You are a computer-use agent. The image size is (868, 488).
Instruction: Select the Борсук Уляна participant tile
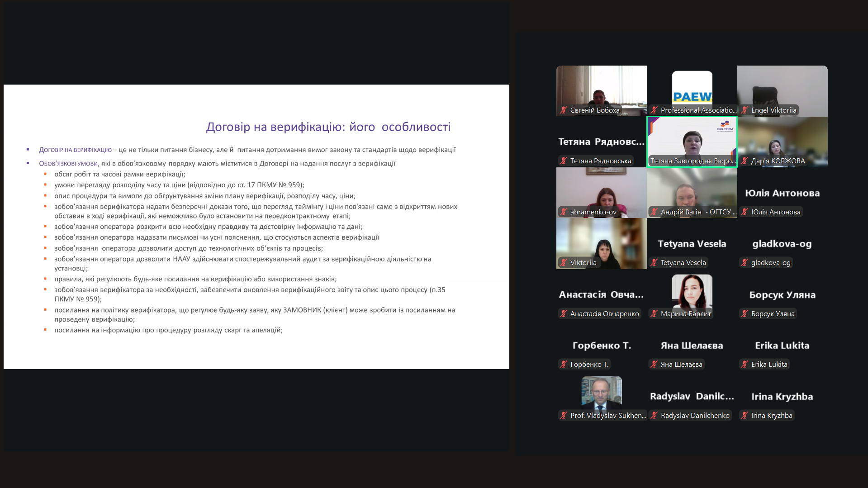pyautogui.click(x=782, y=295)
